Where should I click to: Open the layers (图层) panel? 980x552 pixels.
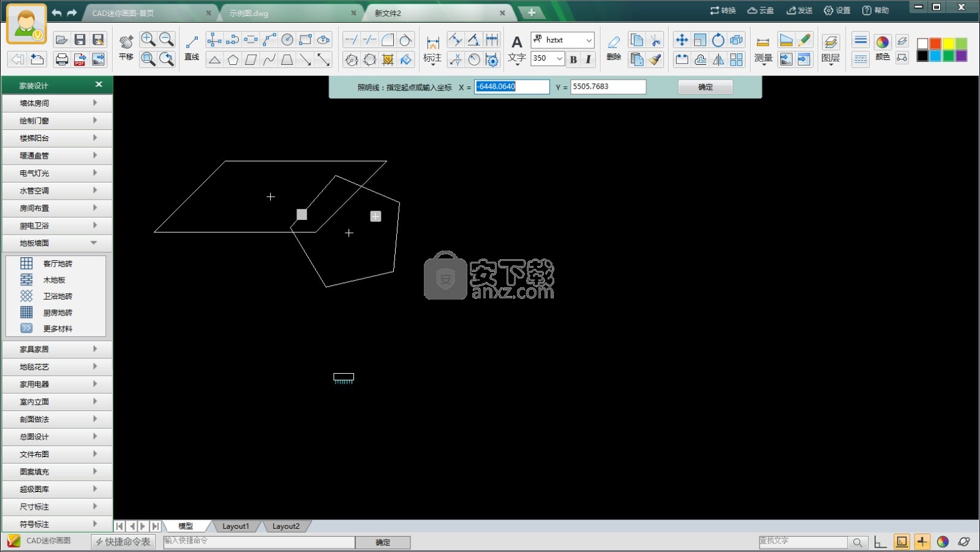pyautogui.click(x=831, y=49)
